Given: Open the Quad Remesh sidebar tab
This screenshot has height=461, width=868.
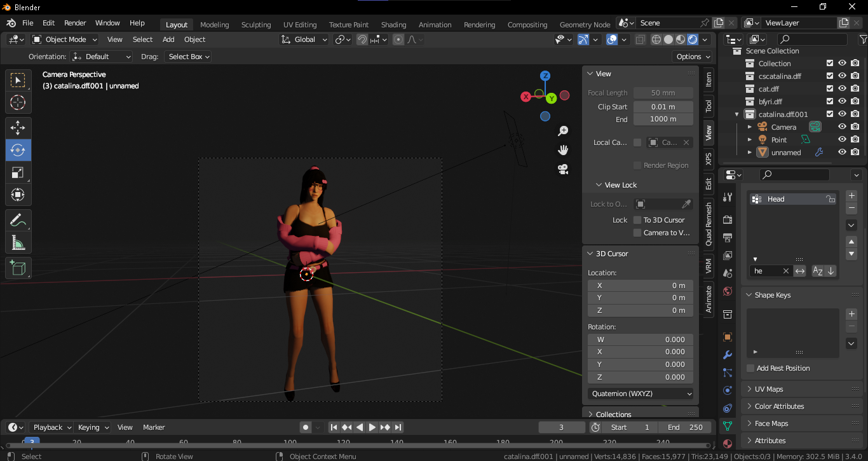Looking at the screenshot, I should (709, 224).
